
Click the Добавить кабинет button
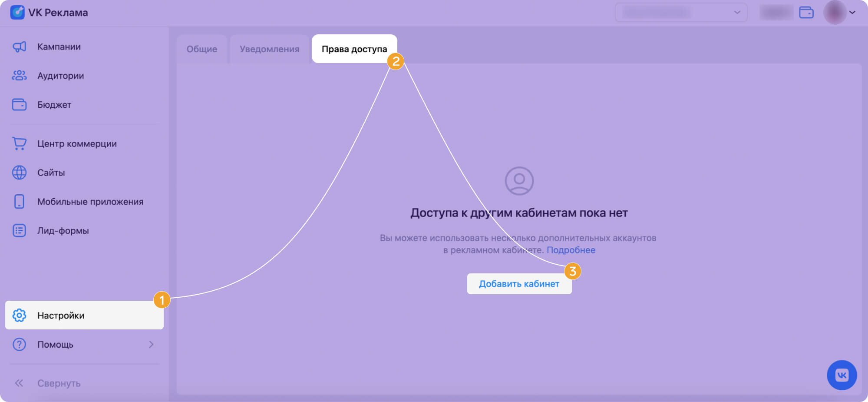click(x=519, y=284)
